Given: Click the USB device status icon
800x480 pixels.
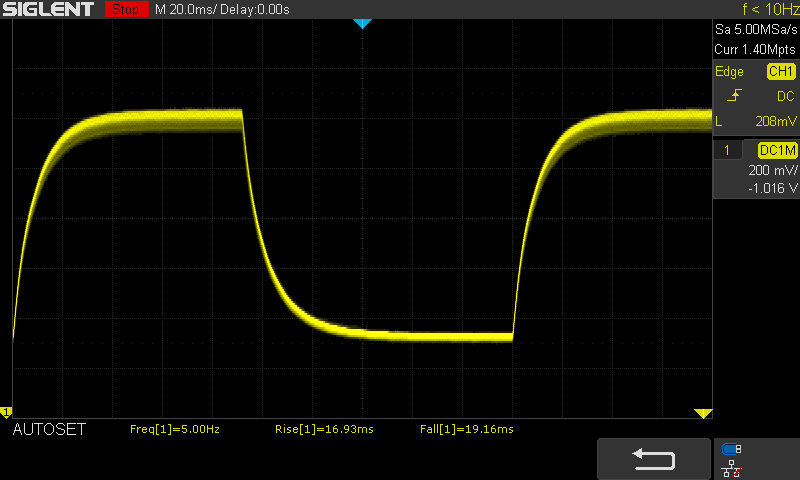Looking at the screenshot, I should 732,449.
